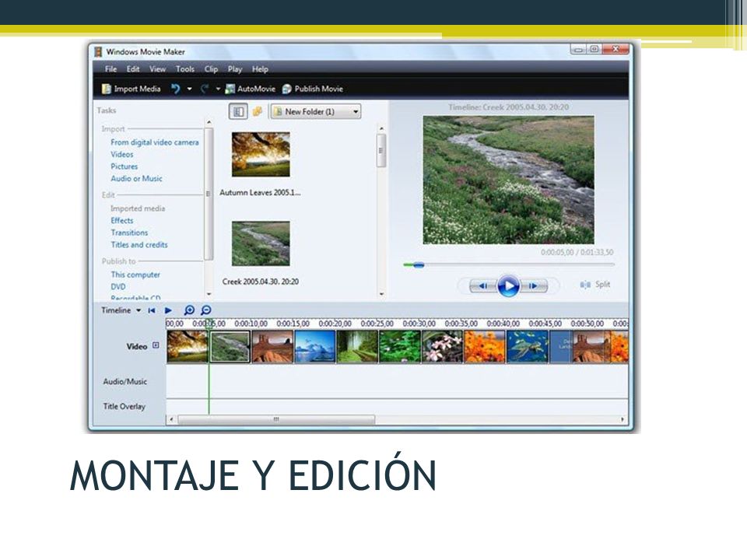Click timeline scroll right arrow
This screenshot has width=747, height=560.
click(x=622, y=419)
